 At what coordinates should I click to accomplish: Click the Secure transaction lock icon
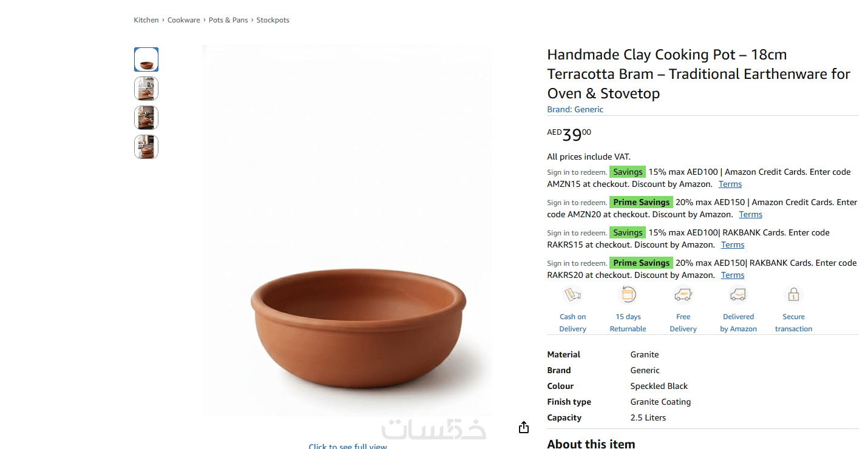[x=793, y=295]
